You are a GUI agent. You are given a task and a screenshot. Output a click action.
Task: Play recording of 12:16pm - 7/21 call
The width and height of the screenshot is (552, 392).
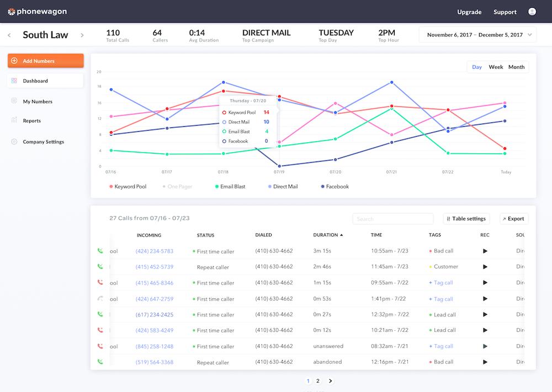485,362
